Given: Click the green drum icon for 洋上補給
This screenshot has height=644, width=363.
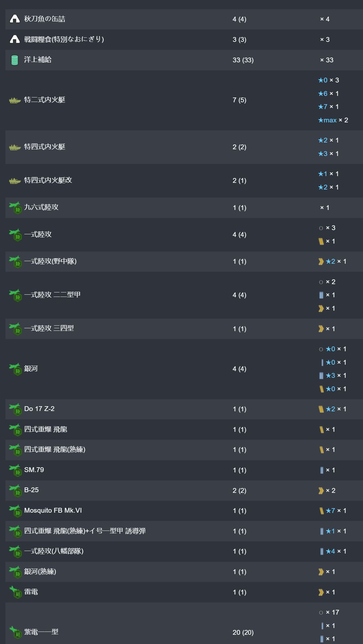Looking at the screenshot, I should pyautogui.click(x=15, y=60).
